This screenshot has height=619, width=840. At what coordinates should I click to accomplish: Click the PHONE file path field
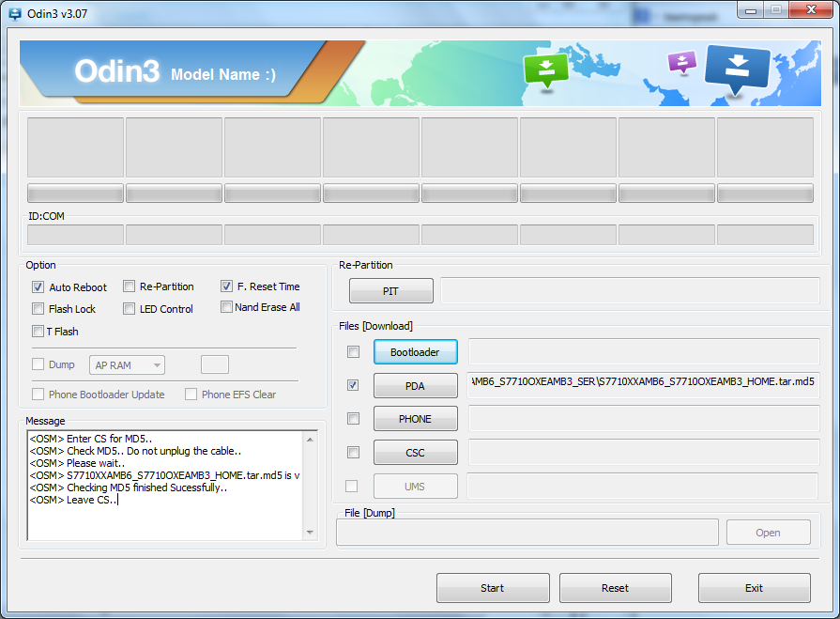tap(644, 418)
